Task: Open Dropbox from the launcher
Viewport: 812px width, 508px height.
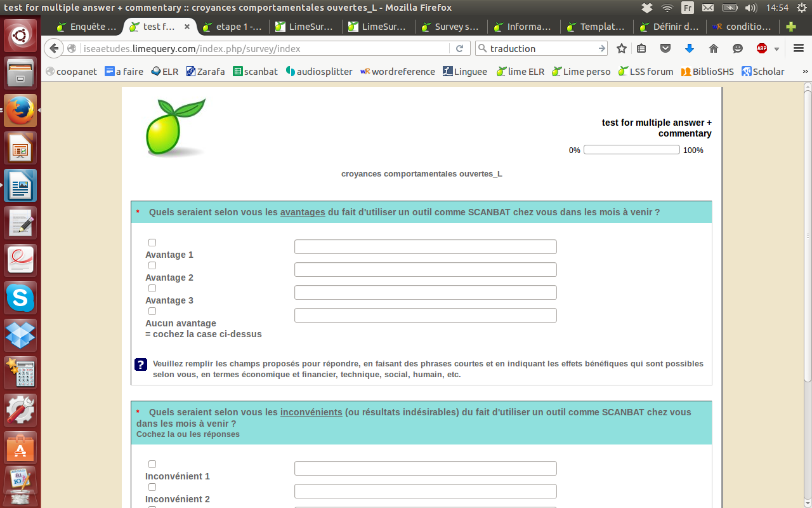Action: (x=20, y=335)
